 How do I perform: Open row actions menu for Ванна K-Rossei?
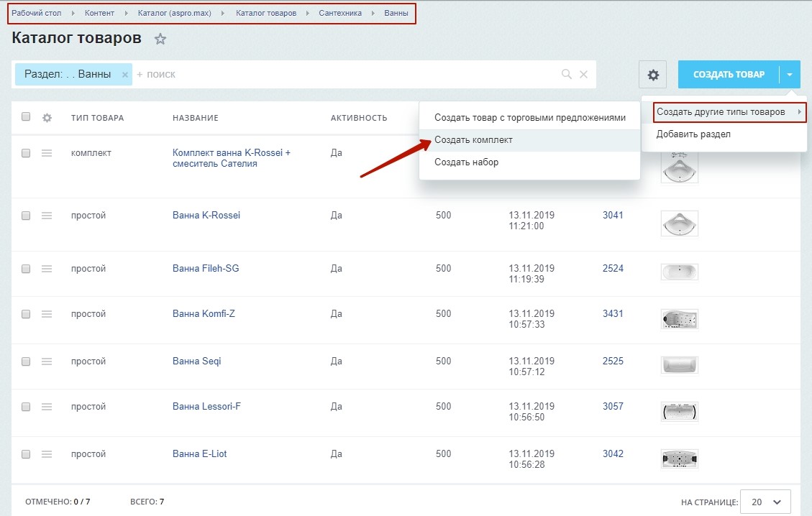47,216
